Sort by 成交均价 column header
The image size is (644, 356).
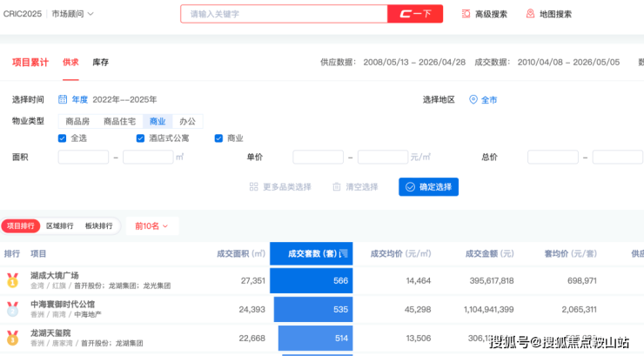coord(401,253)
